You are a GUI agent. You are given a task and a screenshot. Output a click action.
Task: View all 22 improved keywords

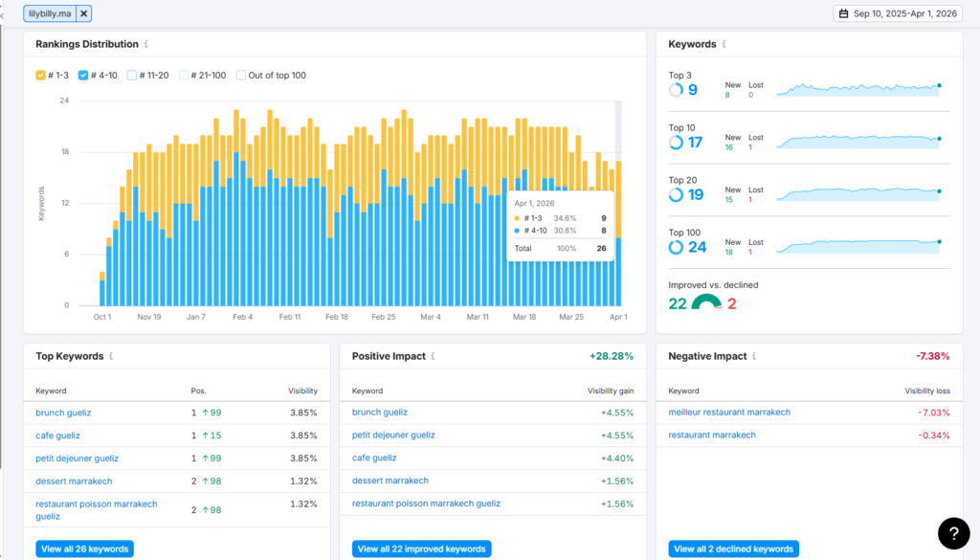(421, 549)
